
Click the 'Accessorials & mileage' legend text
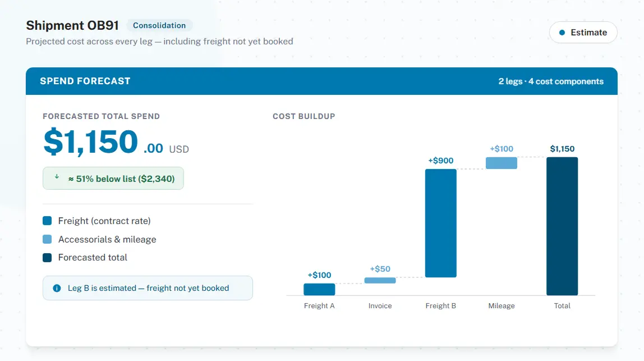point(107,239)
